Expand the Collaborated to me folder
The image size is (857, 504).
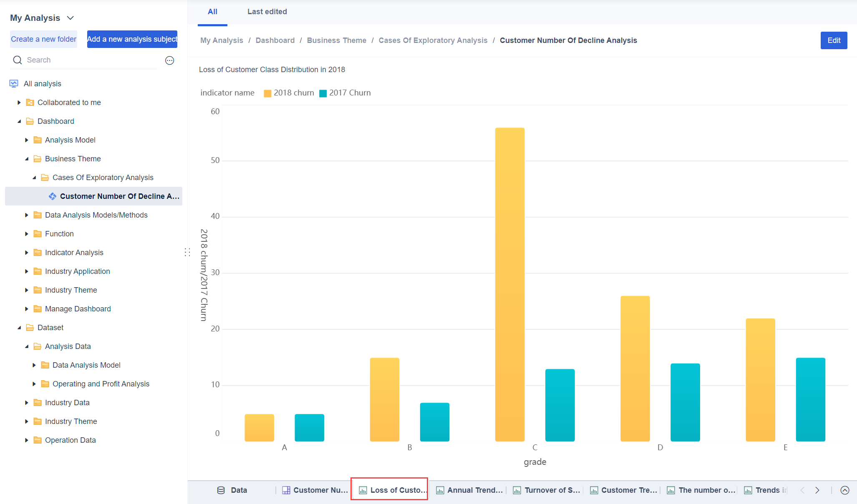click(19, 103)
